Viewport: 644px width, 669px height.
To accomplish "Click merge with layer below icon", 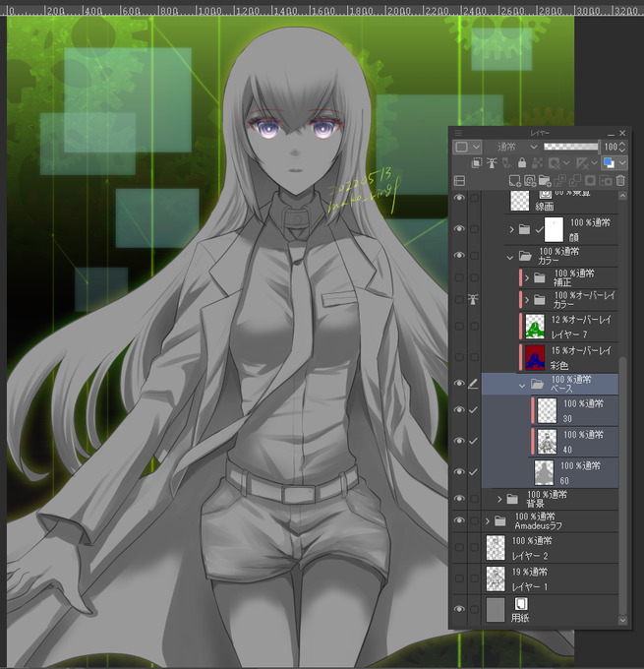I will pyautogui.click(x=574, y=180).
